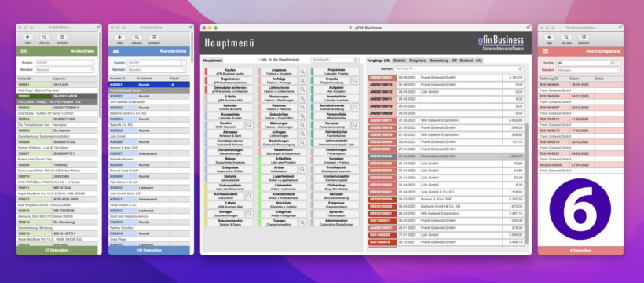Open the Bearbeitung tab
Image resolution: width=644 pixels, height=283 pixels.
tap(439, 61)
